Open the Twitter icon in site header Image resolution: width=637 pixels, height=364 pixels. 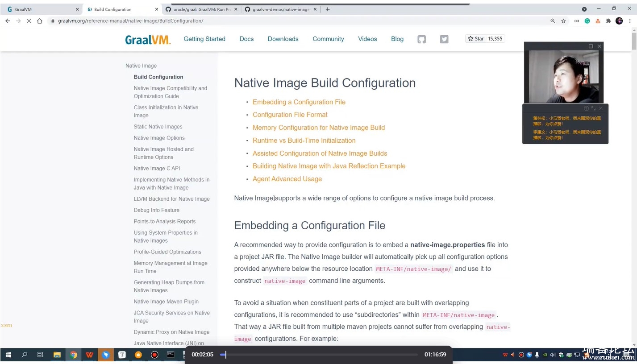click(x=444, y=39)
